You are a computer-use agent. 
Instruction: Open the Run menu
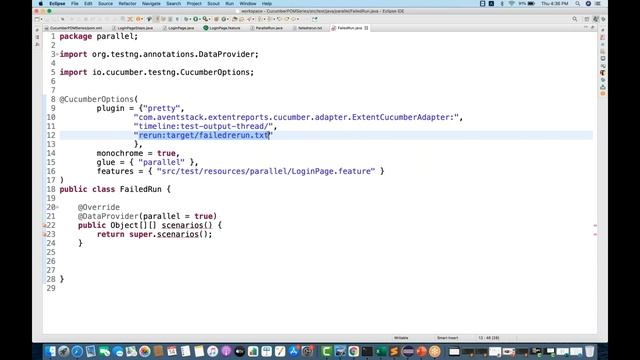pos(229,4)
